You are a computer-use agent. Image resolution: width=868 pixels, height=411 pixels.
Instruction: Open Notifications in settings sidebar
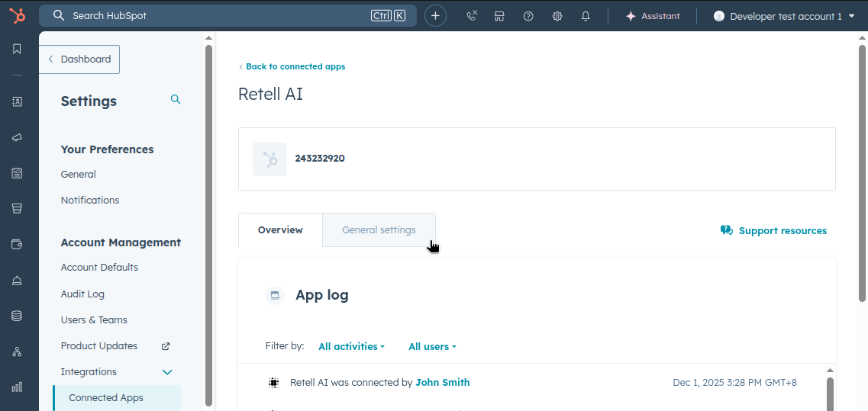coord(89,201)
